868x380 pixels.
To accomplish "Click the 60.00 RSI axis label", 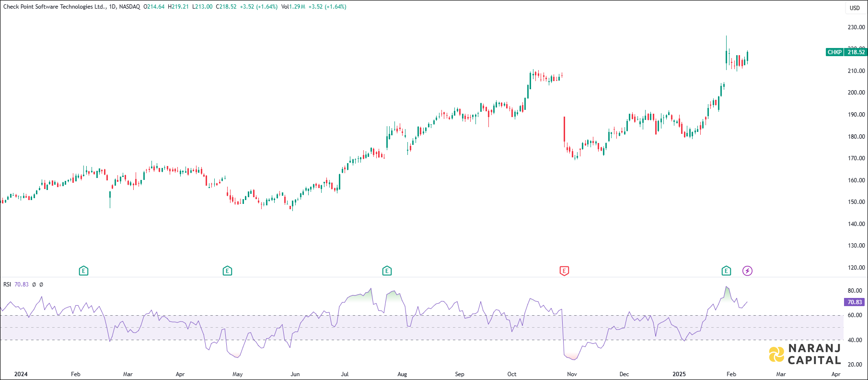I will (855, 315).
